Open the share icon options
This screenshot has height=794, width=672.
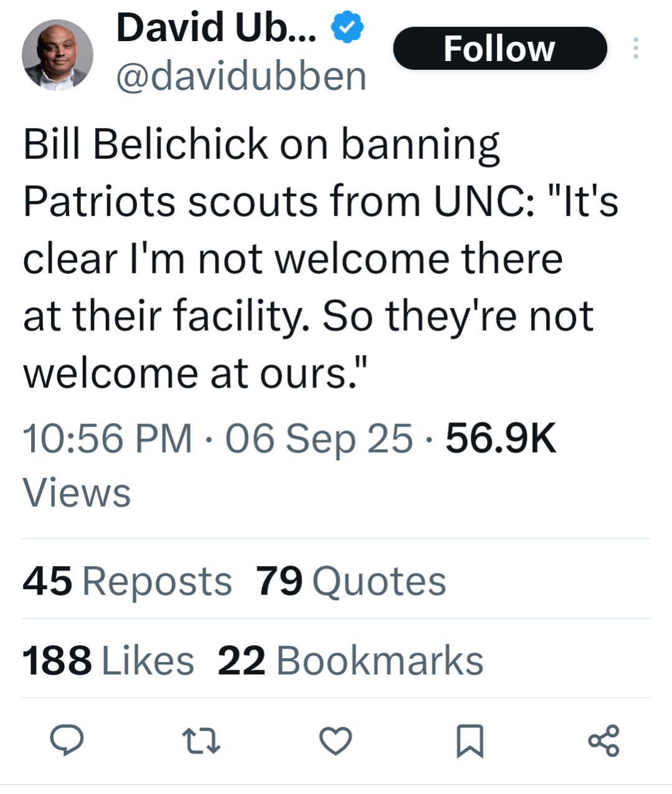(603, 740)
